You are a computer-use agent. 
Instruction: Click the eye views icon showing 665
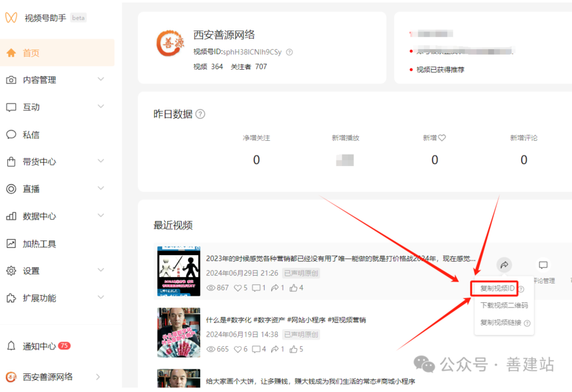(211, 349)
